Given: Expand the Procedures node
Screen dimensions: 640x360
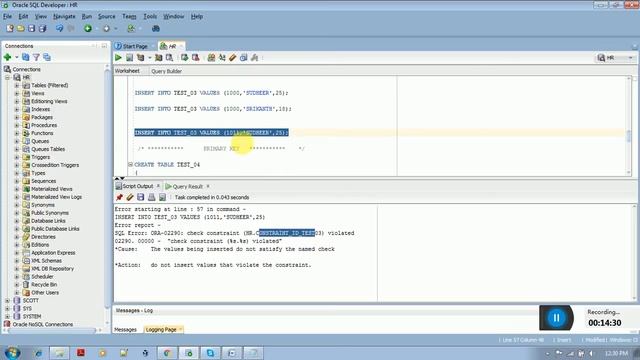Looking at the screenshot, I should (17, 125).
